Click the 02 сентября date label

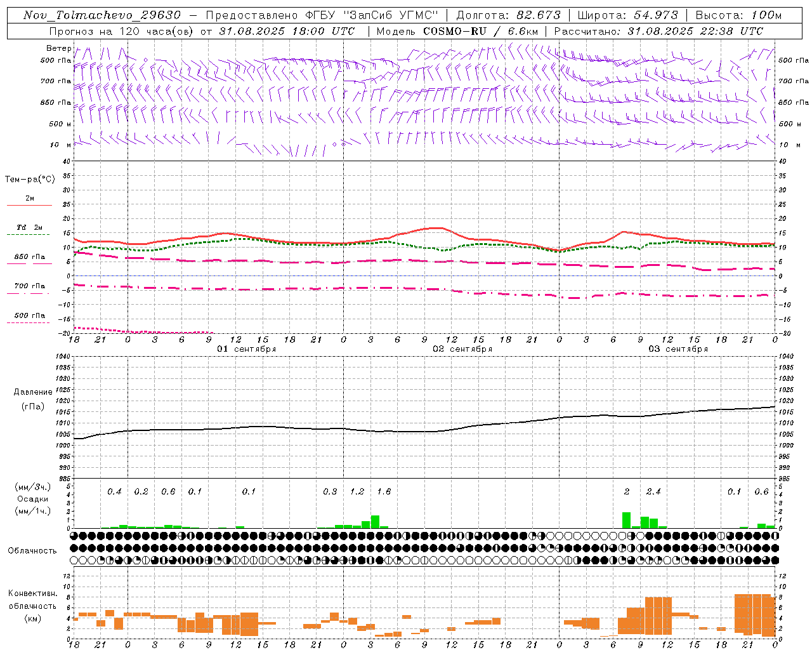462,349
